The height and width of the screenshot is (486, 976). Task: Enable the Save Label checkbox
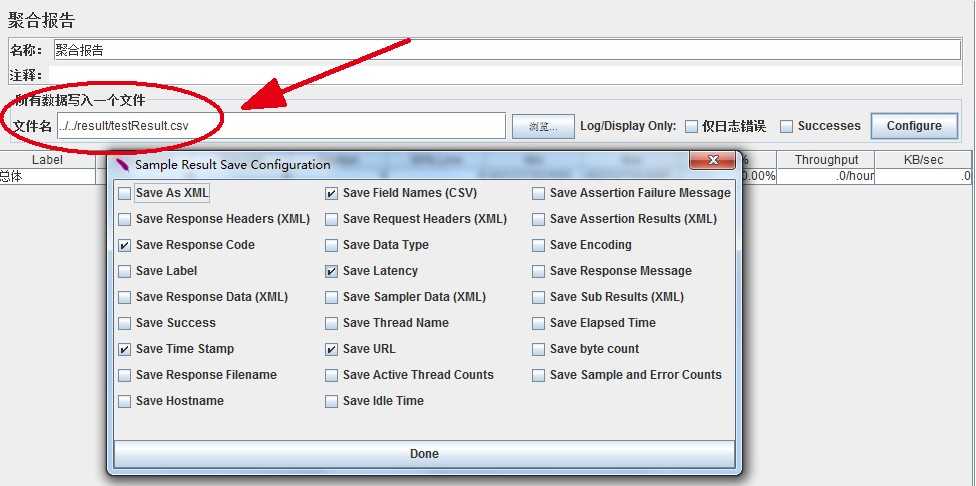[124, 272]
